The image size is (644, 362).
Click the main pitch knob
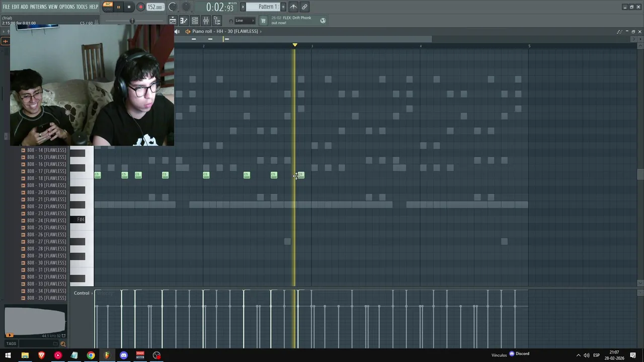tap(186, 7)
